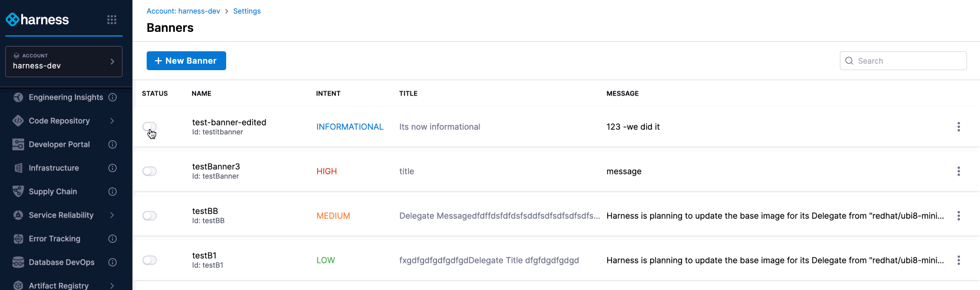
Task: Open the three-dot menu for test-banner-edited
Action: pyautogui.click(x=958, y=127)
